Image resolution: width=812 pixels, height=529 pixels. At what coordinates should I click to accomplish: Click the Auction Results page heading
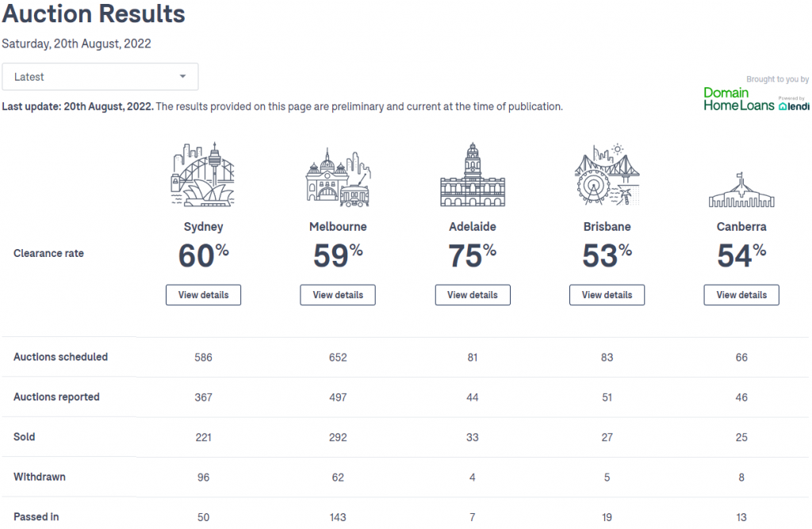tap(94, 13)
